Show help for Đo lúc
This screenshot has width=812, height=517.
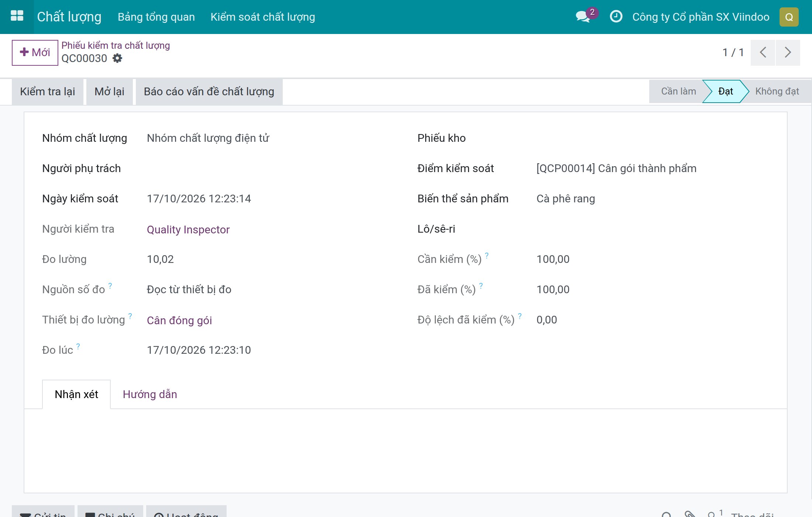point(78,346)
